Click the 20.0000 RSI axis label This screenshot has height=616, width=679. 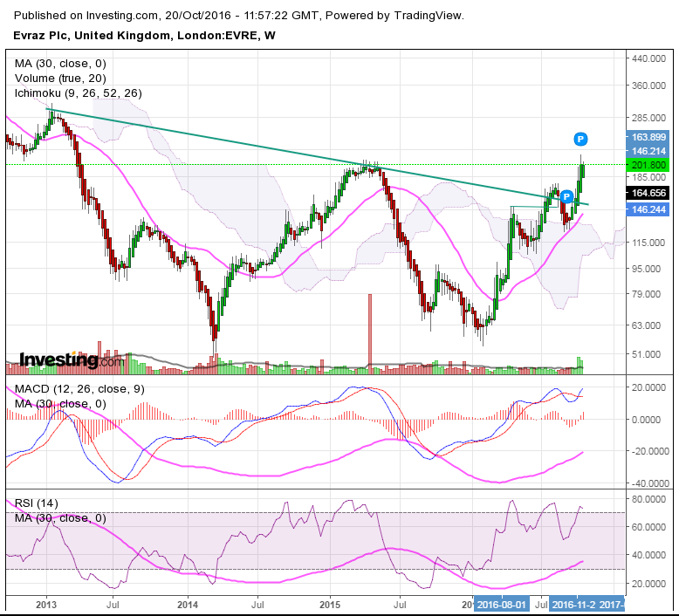[648, 584]
